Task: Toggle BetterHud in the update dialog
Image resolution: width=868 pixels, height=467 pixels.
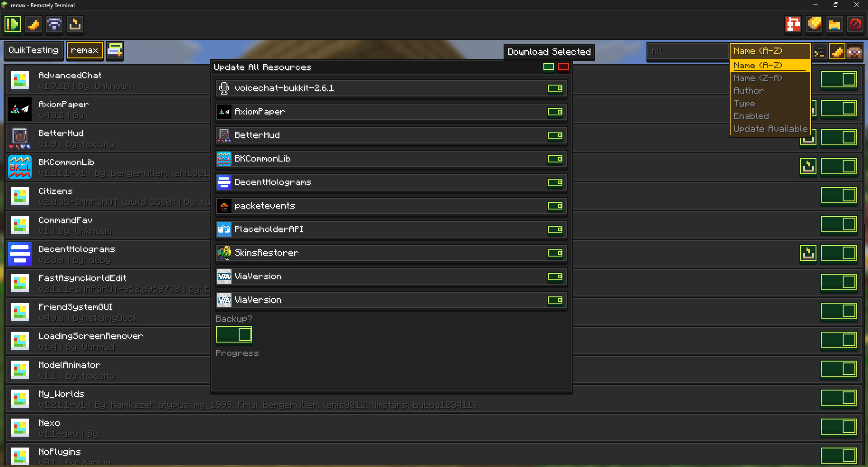Action: tap(555, 135)
